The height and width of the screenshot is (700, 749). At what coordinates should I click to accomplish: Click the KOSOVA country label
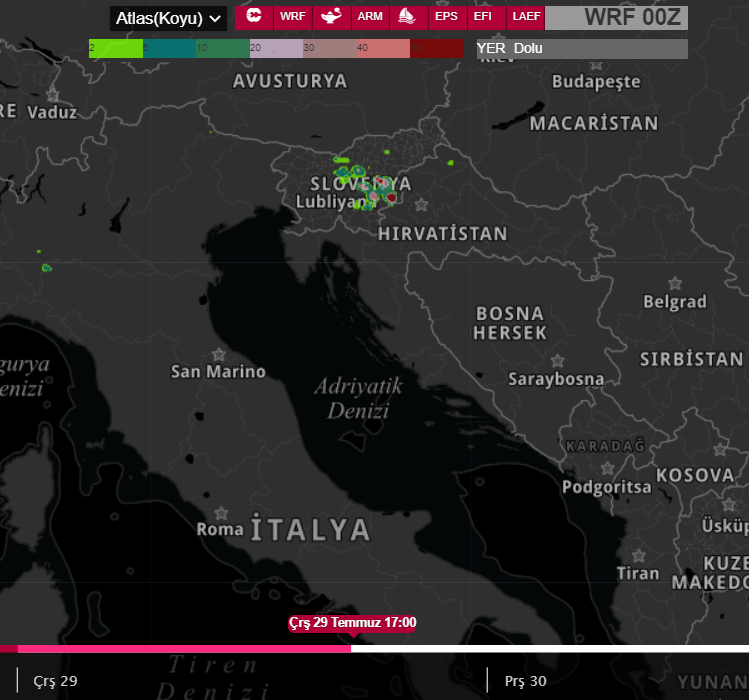(695, 475)
